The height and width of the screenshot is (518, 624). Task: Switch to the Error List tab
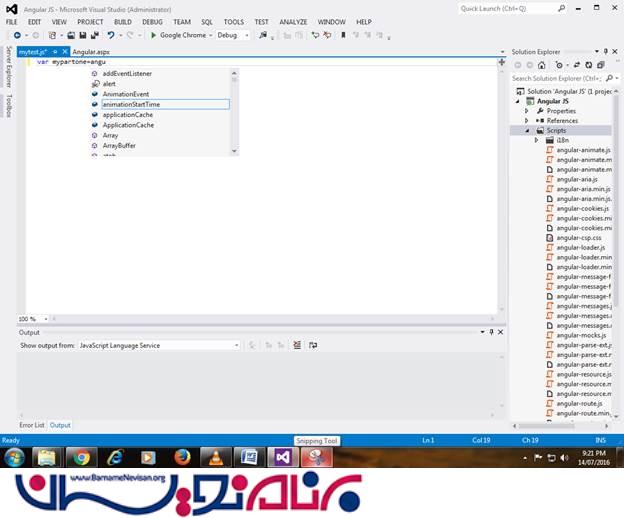tap(31, 425)
